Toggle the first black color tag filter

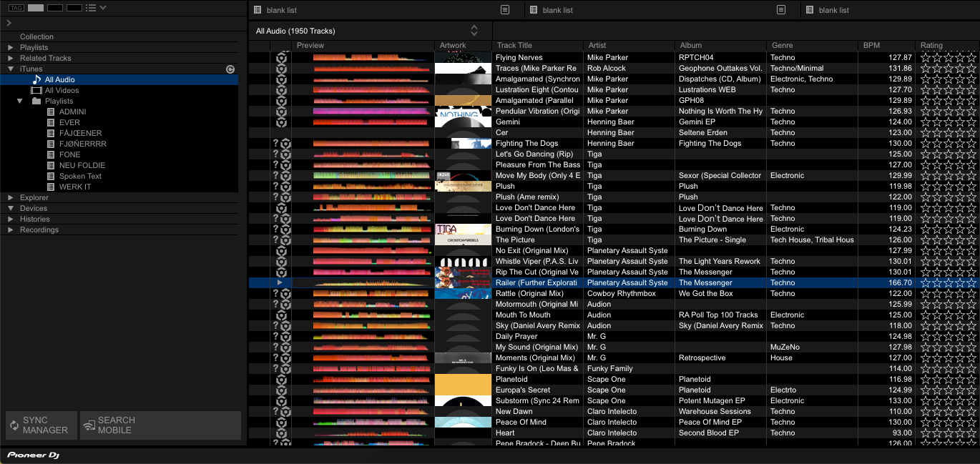(x=54, y=7)
